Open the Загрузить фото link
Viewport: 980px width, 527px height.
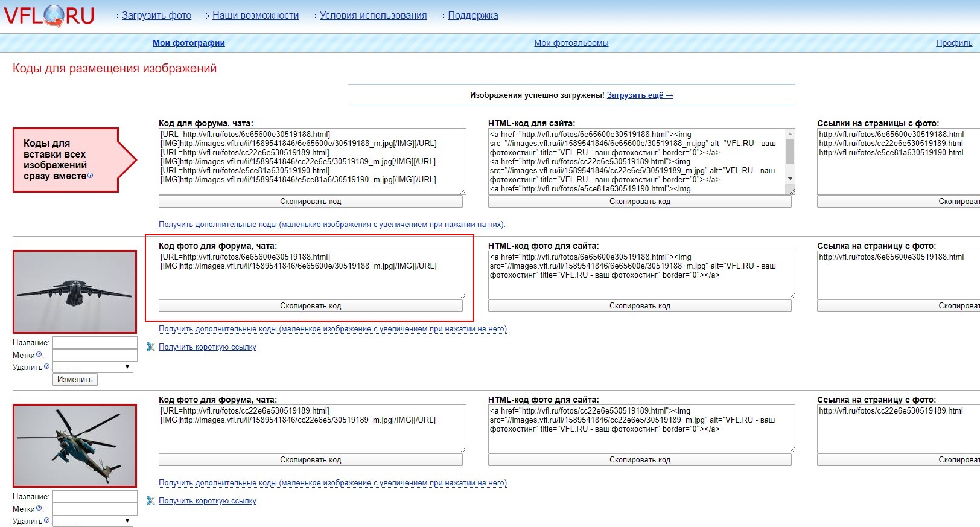coord(156,16)
